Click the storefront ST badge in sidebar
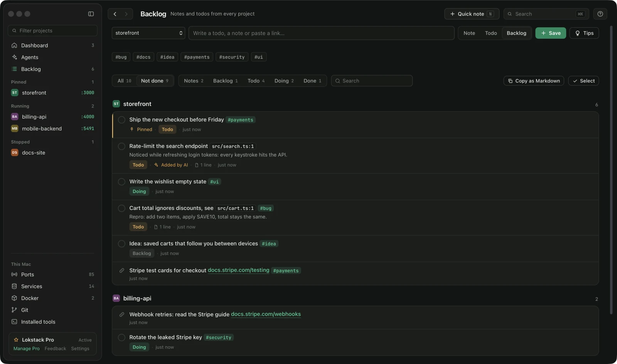 [x=15, y=93]
